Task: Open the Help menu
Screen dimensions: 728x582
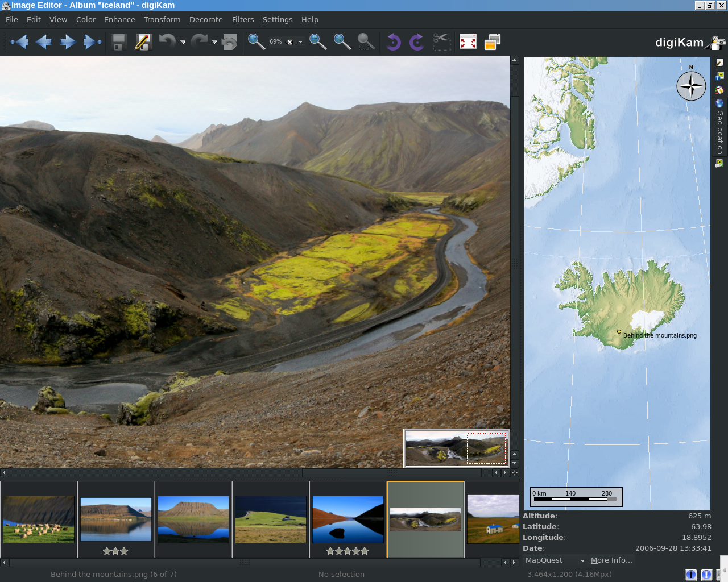Action: (x=310, y=19)
